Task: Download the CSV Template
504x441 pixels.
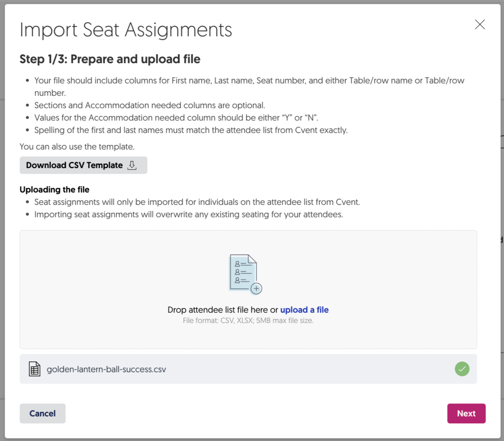Action: 83,165
